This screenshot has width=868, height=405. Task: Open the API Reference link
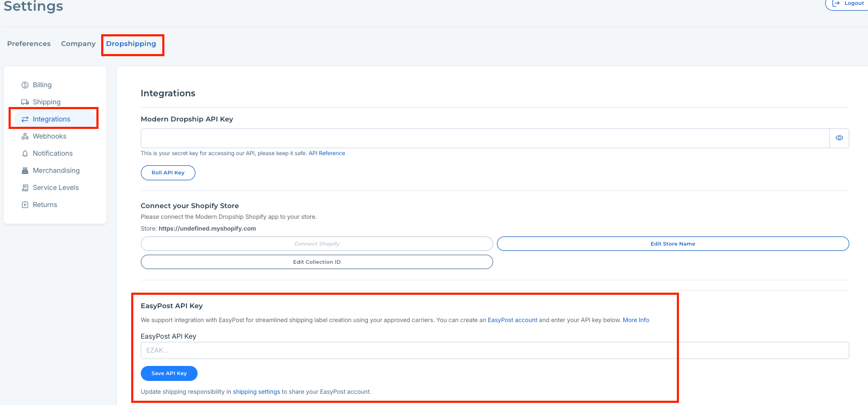pos(327,154)
